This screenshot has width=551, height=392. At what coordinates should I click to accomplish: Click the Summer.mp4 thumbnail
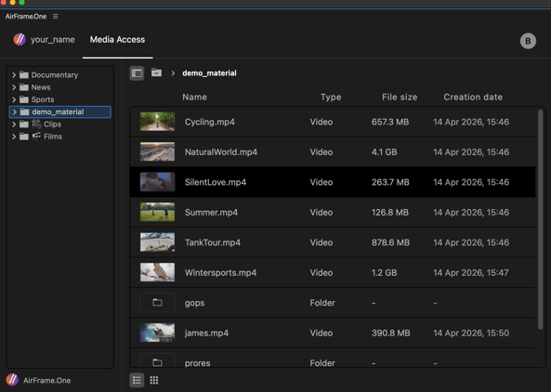point(157,212)
